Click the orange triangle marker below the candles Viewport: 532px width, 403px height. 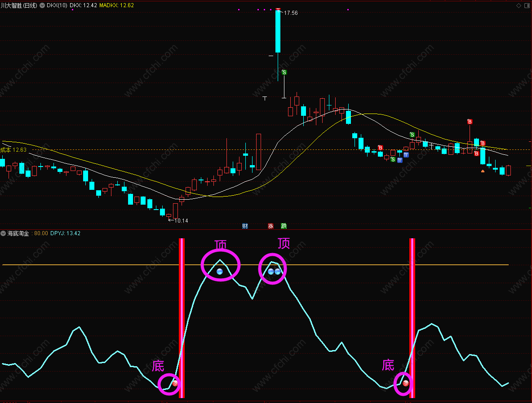pos(483,171)
